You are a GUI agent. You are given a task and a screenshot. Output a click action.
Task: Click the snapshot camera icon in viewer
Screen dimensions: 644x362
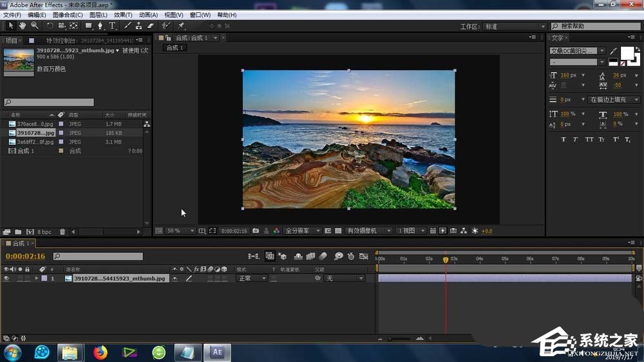(256, 231)
